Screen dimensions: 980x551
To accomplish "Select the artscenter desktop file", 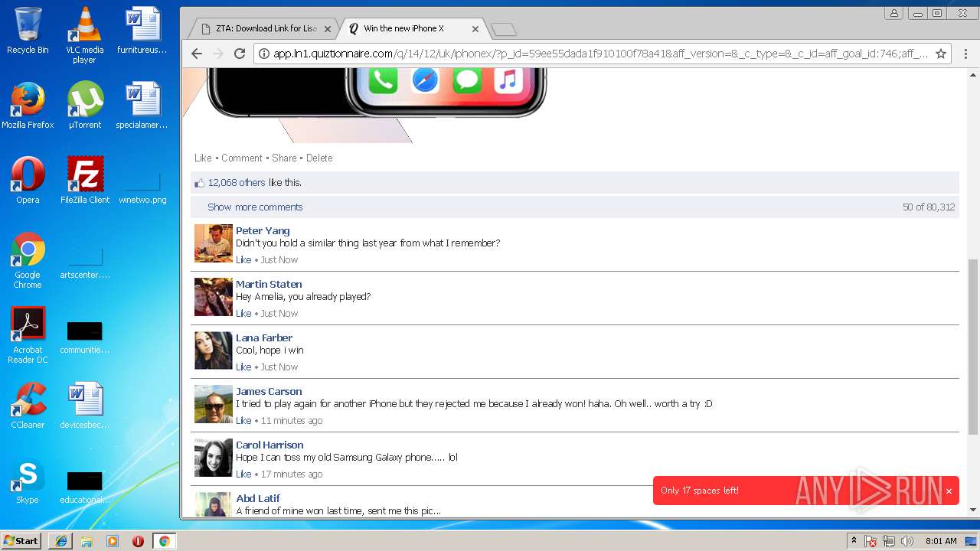I will (x=85, y=264).
